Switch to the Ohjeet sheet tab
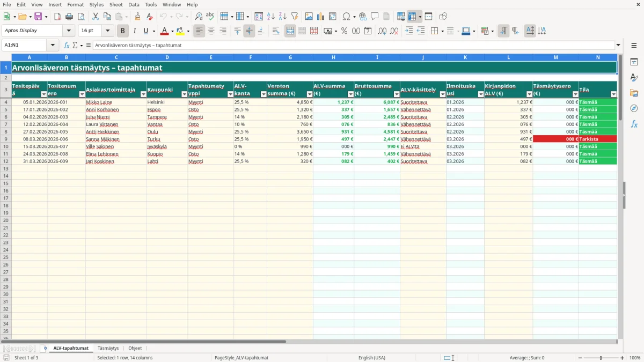This screenshot has width=644, height=362. [135, 348]
